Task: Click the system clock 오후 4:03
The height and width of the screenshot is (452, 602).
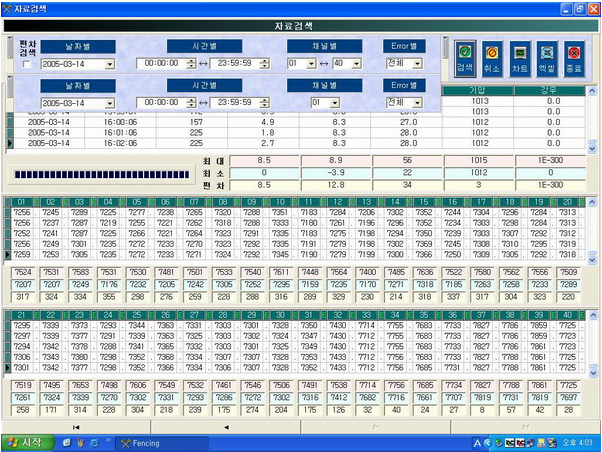Action: coord(577,443)
